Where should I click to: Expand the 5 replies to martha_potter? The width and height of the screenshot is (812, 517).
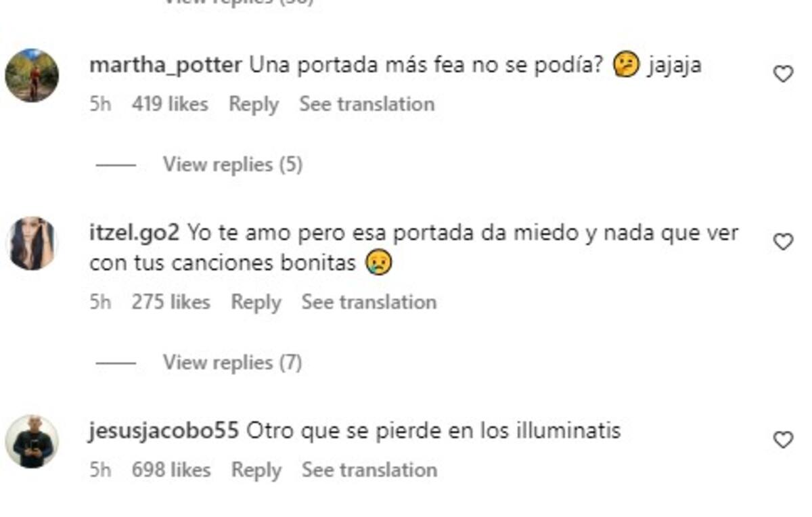coord(232,164)
